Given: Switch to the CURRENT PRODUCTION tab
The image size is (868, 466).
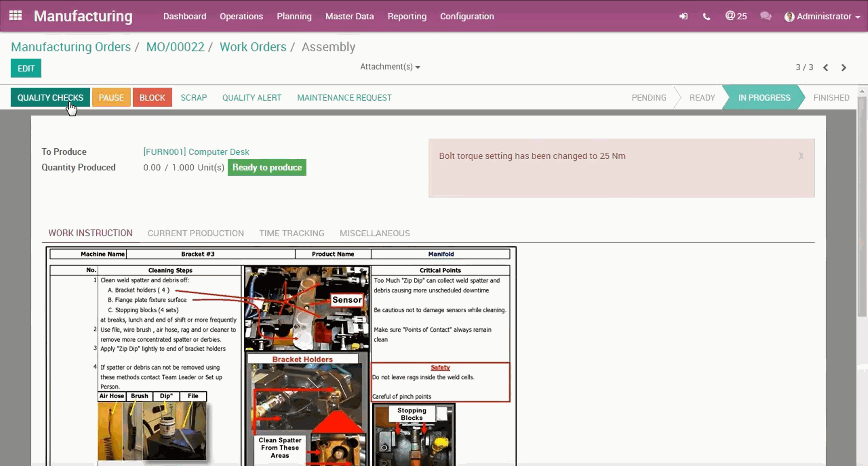Looking at the screenshot, I should (195, 233).
